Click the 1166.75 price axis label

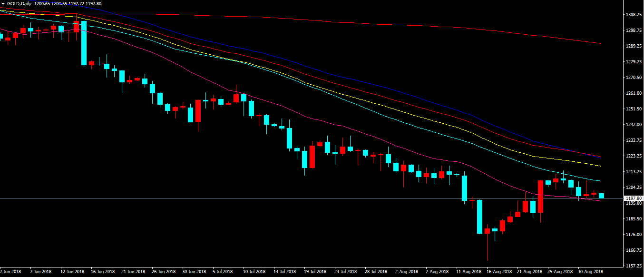click(x=634, y=250)
